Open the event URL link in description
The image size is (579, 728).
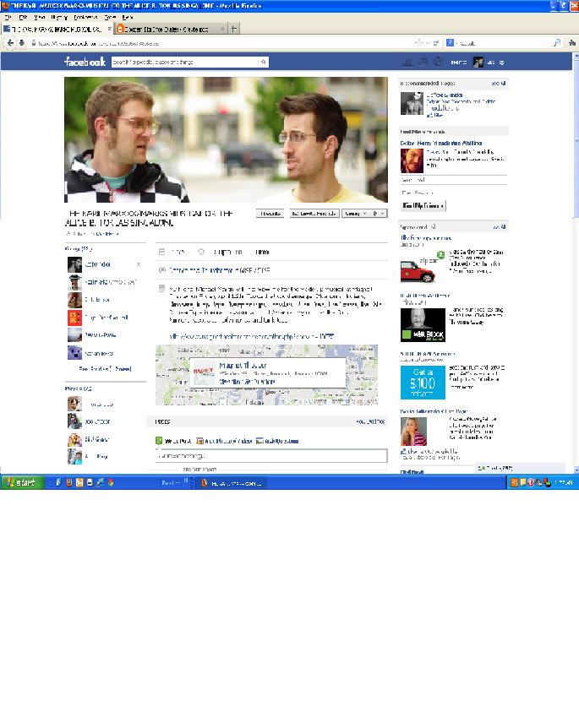coord(251,336)
